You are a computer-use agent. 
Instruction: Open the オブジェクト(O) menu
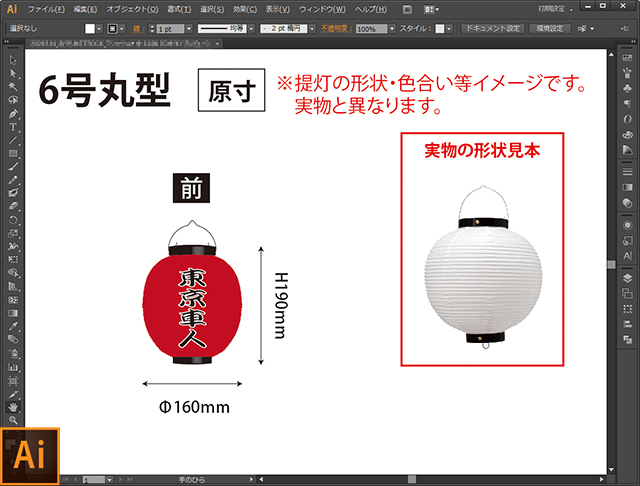132,9
